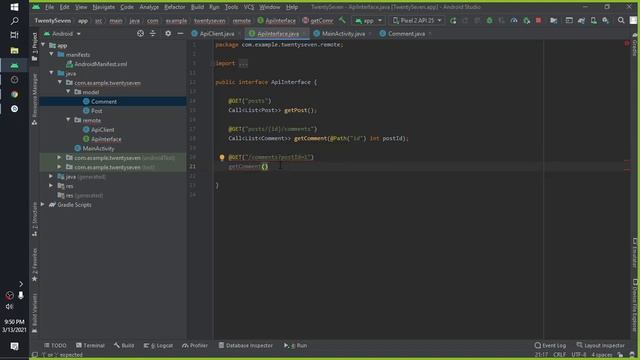640x360 pixels.
Task: Expand the folded import block
Action: (x=243, y=64)
